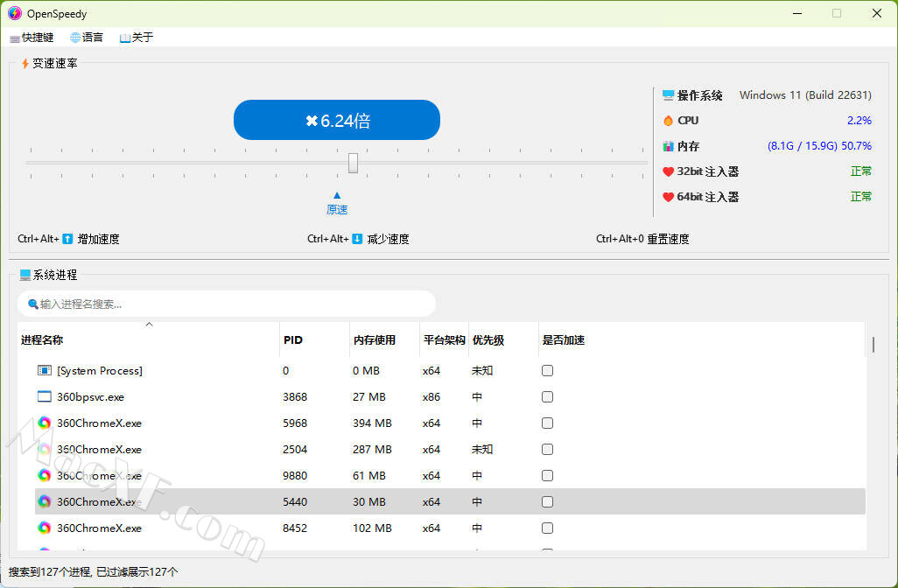The image size is (898, 588).
Task: Open the 语言 menu
Action: [87, 38]
